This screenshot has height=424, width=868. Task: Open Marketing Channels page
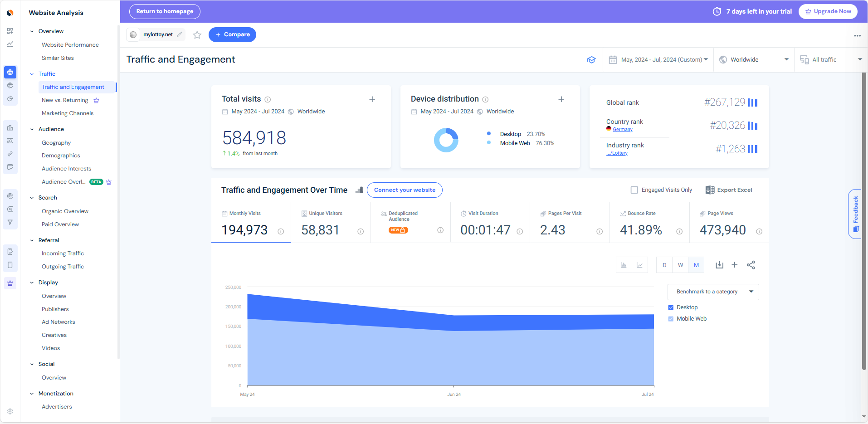[68, 113]
